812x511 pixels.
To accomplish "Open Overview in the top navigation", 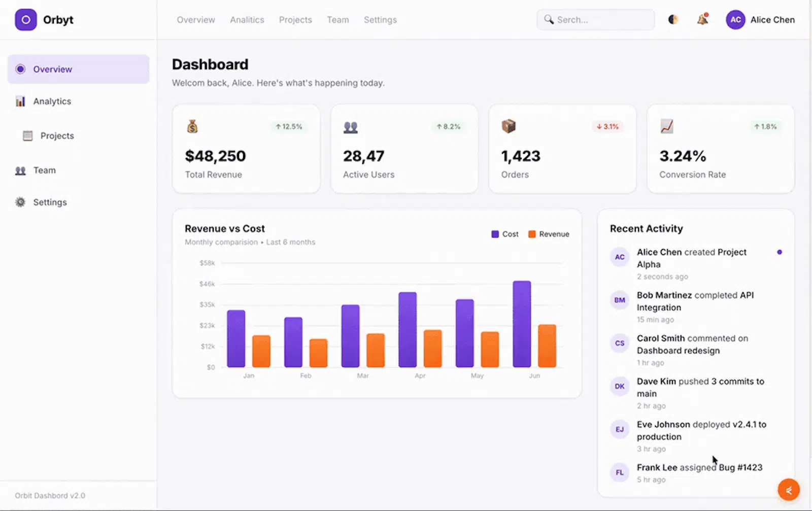I will pos(196,20).
